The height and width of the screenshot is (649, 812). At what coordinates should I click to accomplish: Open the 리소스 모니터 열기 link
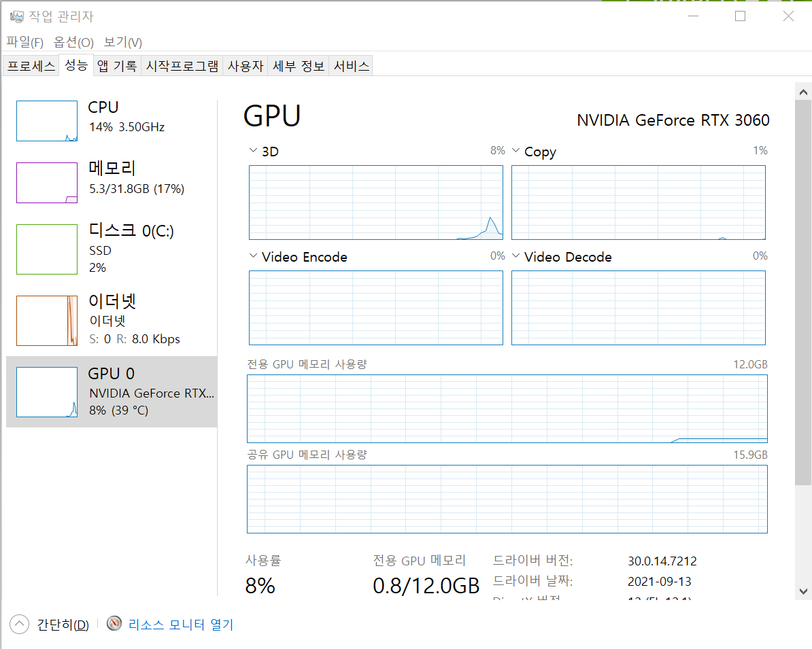click(181, 625)
